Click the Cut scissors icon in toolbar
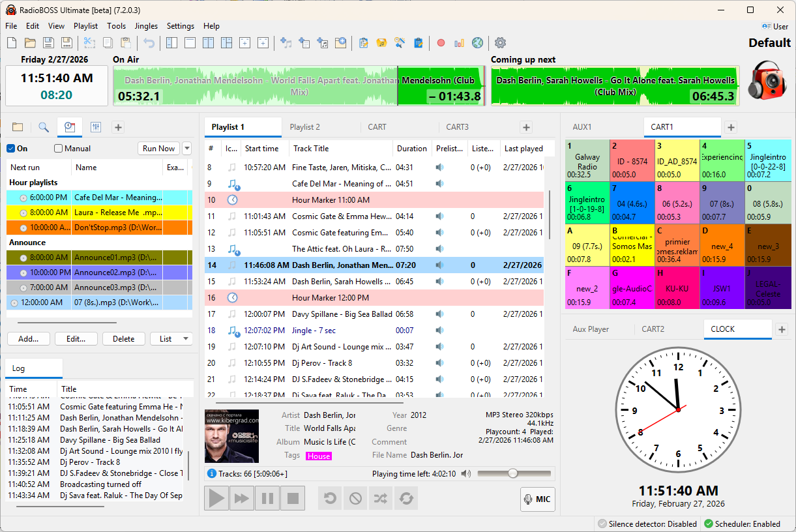Image resolution: width=796 pixels, height=532 pixels. point(89,43)
